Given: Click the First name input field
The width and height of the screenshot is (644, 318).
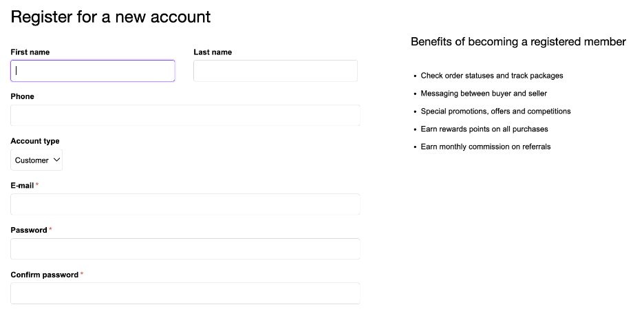Looking at the screenshot, I should coord(93,71).
